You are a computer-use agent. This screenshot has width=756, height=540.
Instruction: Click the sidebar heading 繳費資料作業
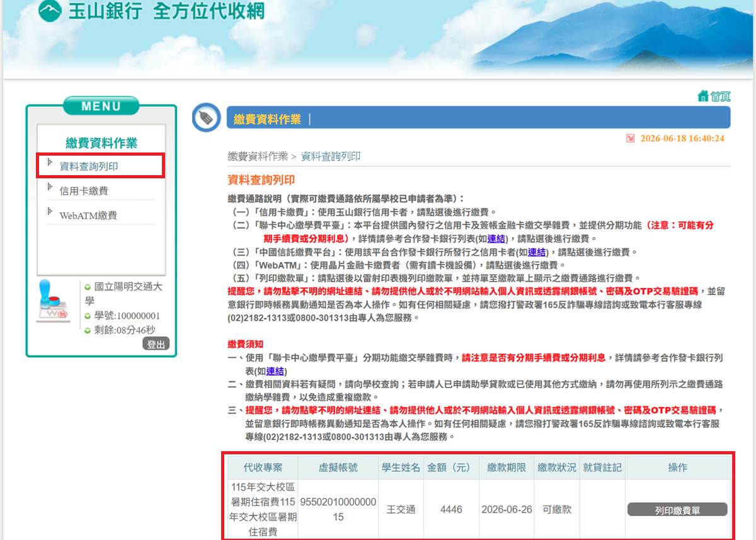click(x=101, y=143)
